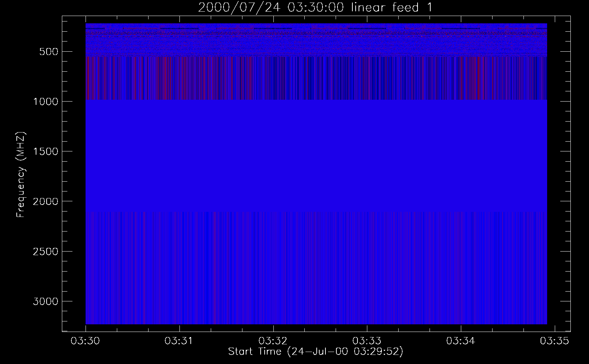This screenshot has width=589, height=364.
Task: Select the 03:33 time tick label
Action: 367,341
